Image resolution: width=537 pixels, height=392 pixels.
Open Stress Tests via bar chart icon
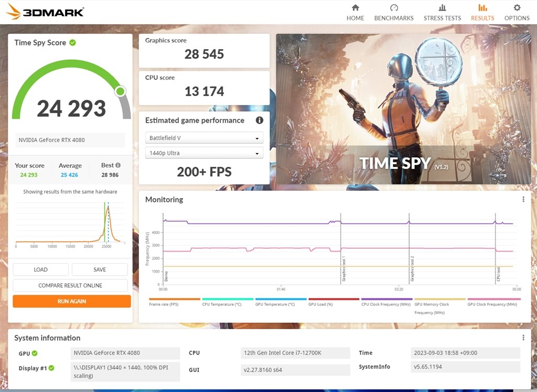(442, 7)
